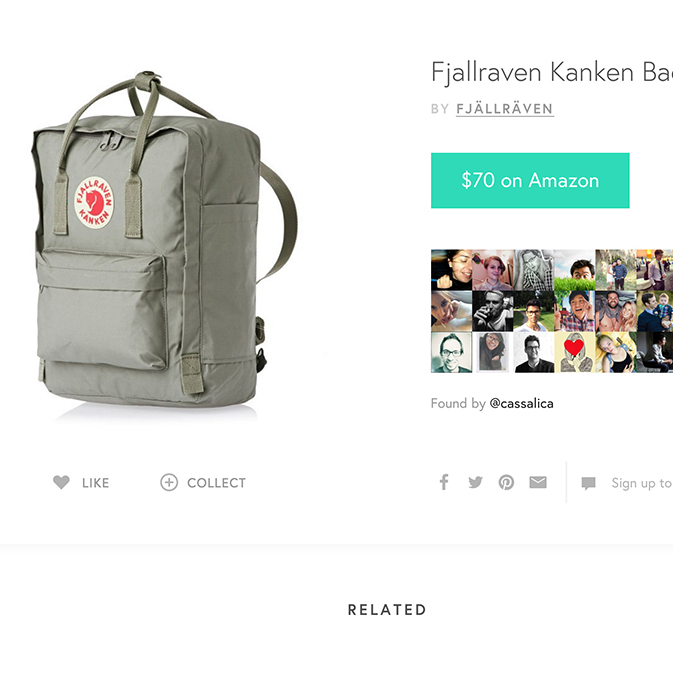673x674 pixels.
Task: Click the comment speech bubble icon
Action: [x=588, y=483]
